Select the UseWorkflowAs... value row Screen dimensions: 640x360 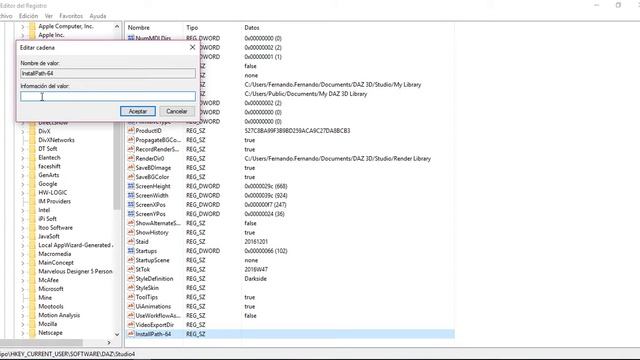pos(290,316)
